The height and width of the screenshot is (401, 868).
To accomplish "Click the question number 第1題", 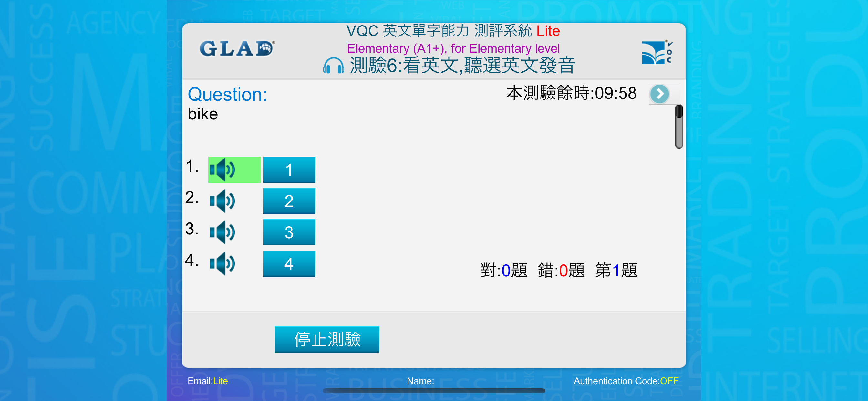I will click(616, 270).
